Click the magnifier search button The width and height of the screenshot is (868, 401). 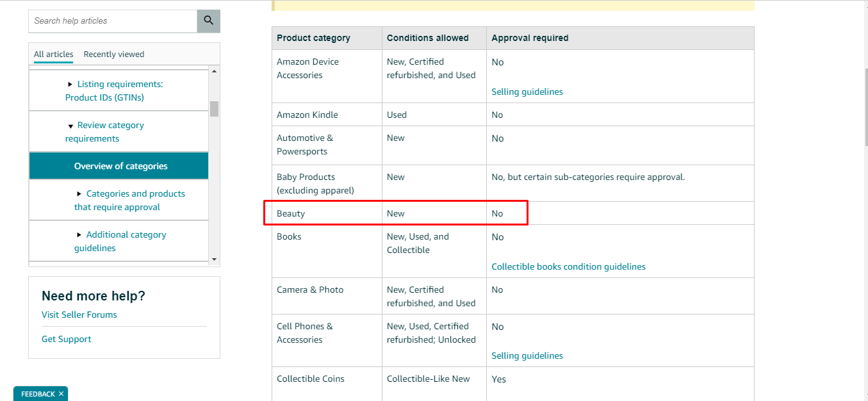[209, 21]
